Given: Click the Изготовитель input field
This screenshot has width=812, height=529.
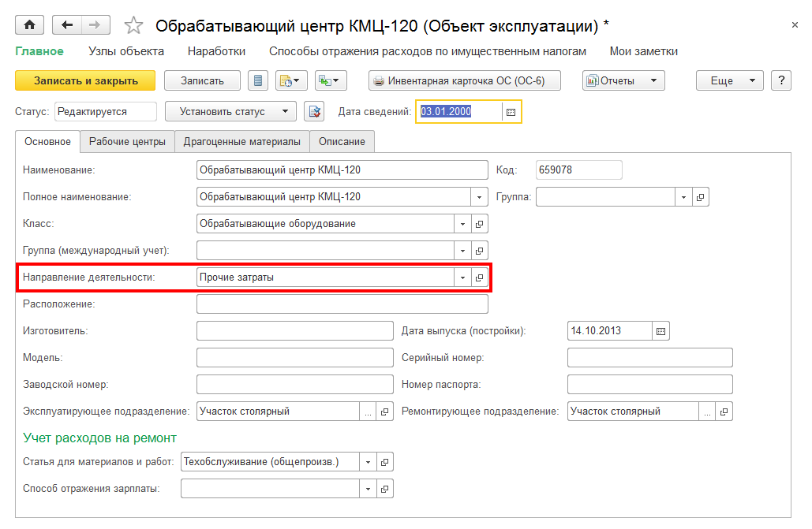Looking at the screenshot, I should tap(294, 331).
